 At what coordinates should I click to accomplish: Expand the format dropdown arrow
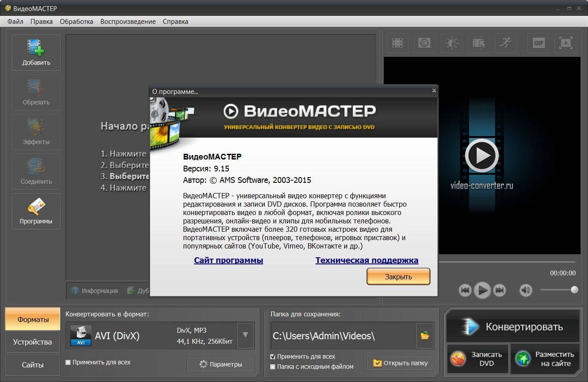click(246, 336)
